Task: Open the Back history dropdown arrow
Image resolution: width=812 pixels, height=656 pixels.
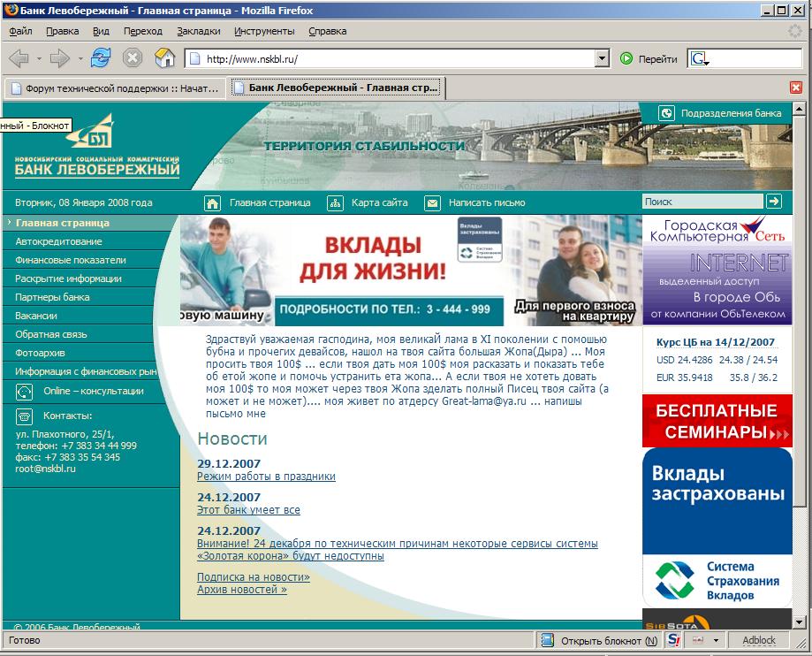Action: 39,59
